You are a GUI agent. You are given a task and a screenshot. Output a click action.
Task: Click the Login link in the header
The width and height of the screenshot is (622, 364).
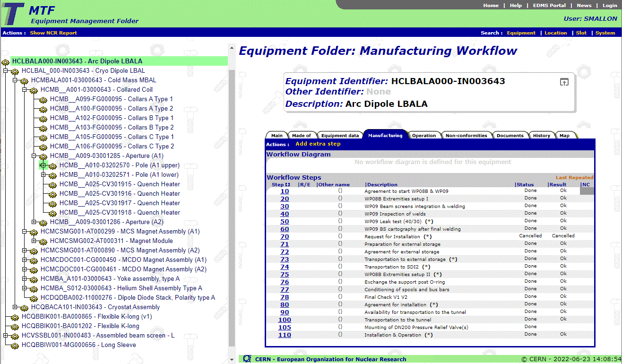(609, 6)
